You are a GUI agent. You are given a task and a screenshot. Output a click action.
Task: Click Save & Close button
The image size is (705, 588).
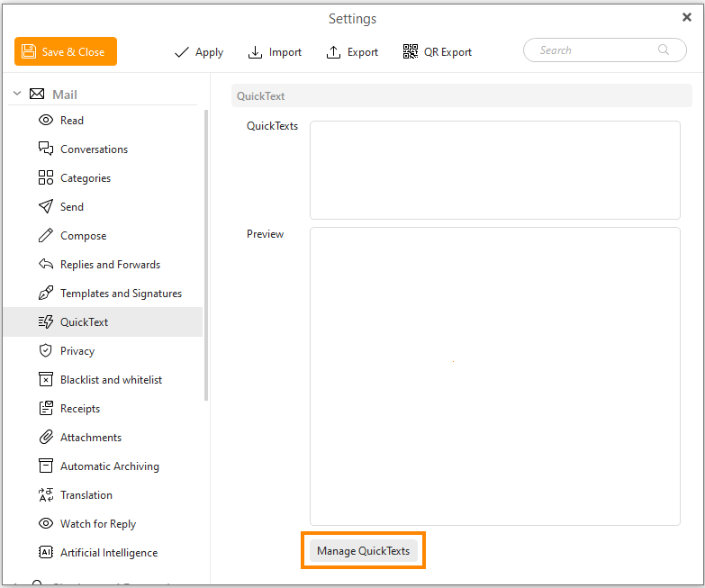[66, 51]
